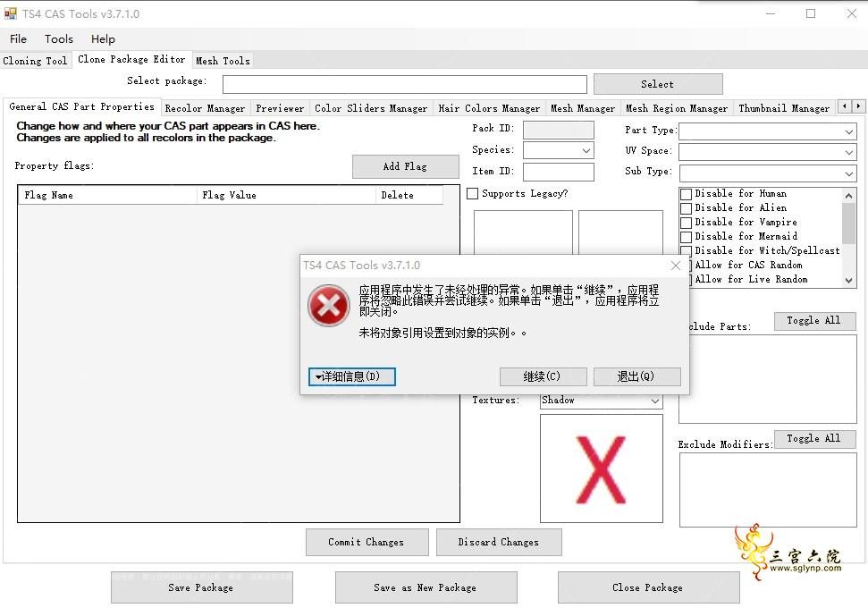The height and width of the screenshot is (608, 868).
Task: Click flags list vertical scrollbar thumb
Action: 848,224
